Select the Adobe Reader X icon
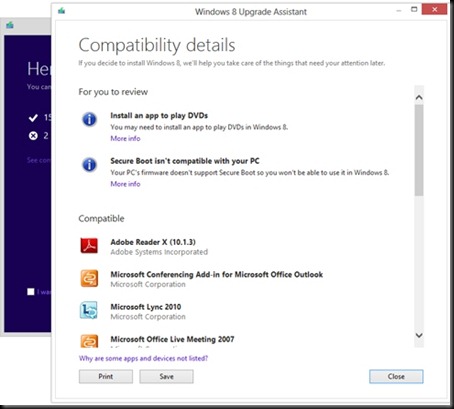Screen dimensions: 454x409 tap(89, 246)
